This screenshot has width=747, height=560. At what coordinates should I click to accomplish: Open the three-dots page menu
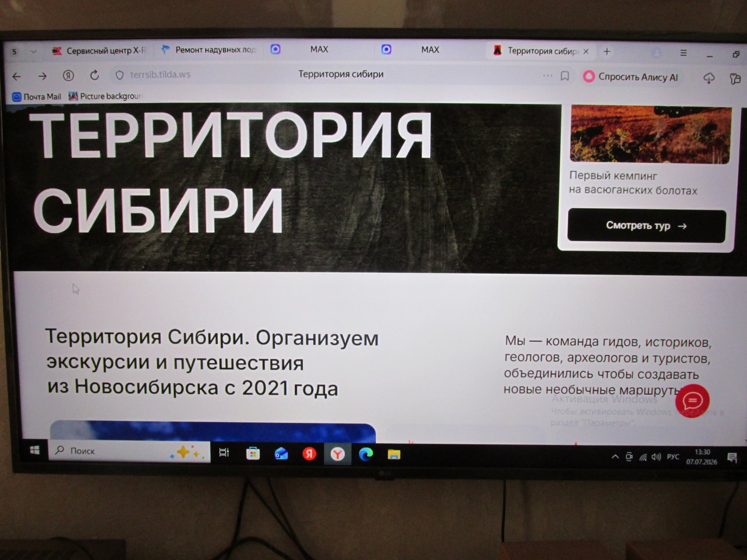coord(547,76)
